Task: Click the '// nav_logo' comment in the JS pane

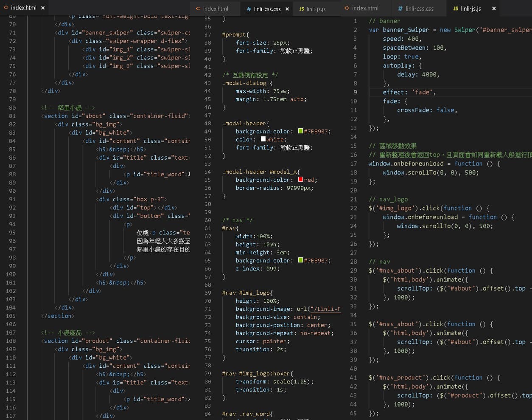Action: click(388, 199)
